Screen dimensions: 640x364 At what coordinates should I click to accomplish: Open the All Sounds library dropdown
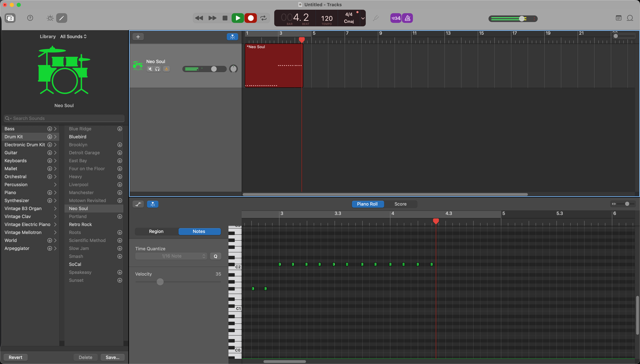[x=73, y=36]
